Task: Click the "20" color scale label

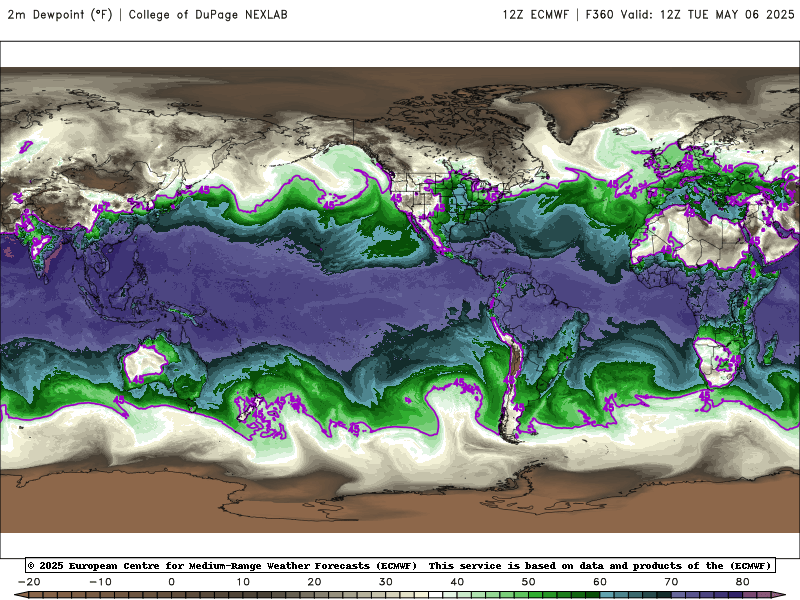Action: tap(314, 582)
